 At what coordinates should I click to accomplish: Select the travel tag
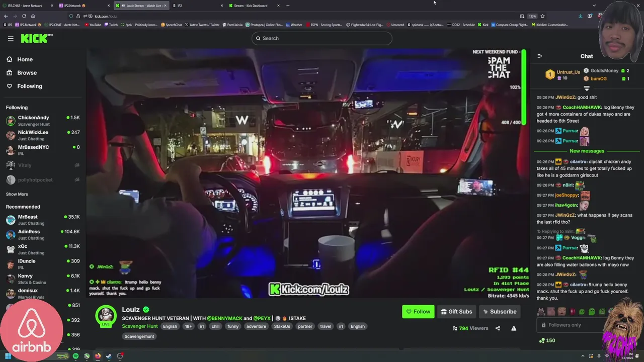(x=326, y=326)
